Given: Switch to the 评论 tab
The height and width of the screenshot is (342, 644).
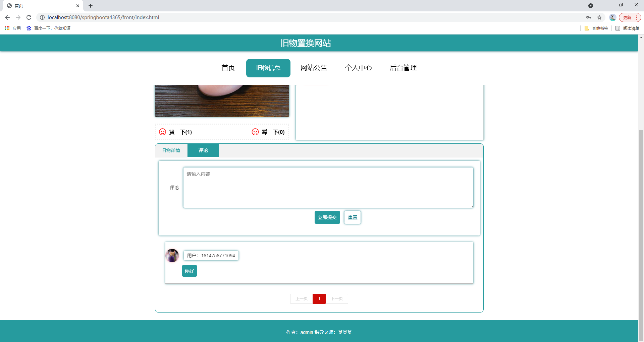Looking at the screenshot, I should click(x=203, y=150).
